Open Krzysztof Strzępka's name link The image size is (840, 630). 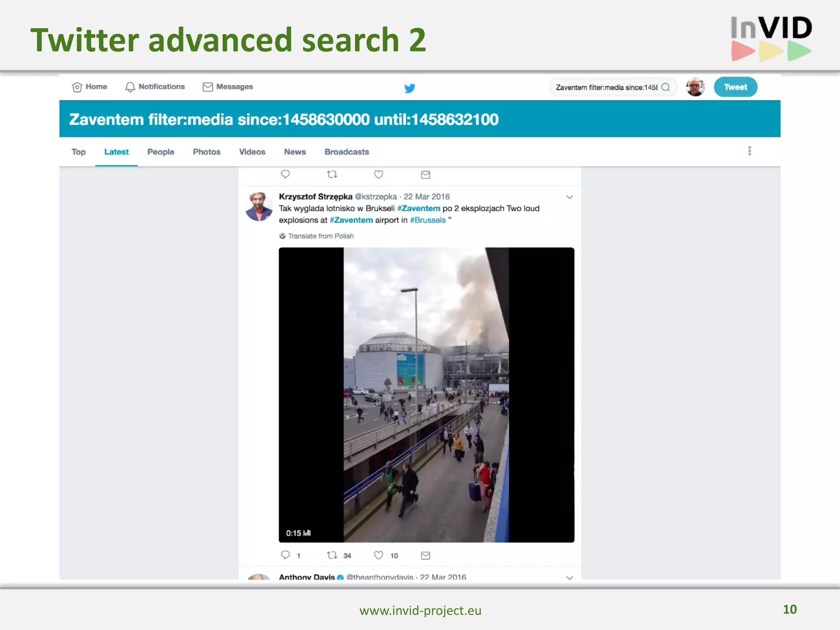click(x=315, y=196)
